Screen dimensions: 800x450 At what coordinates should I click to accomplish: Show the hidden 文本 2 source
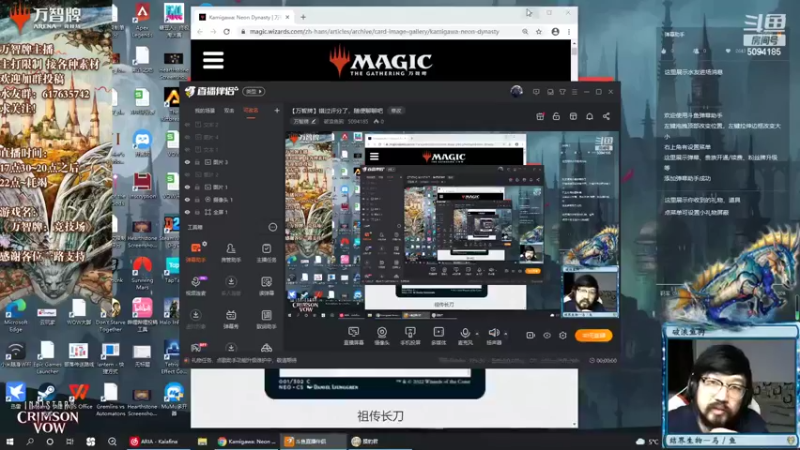[187, 124]
